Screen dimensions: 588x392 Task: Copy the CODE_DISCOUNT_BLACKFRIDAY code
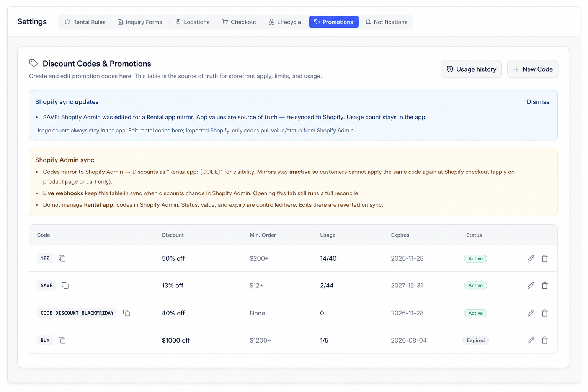[x=126, y=313]
